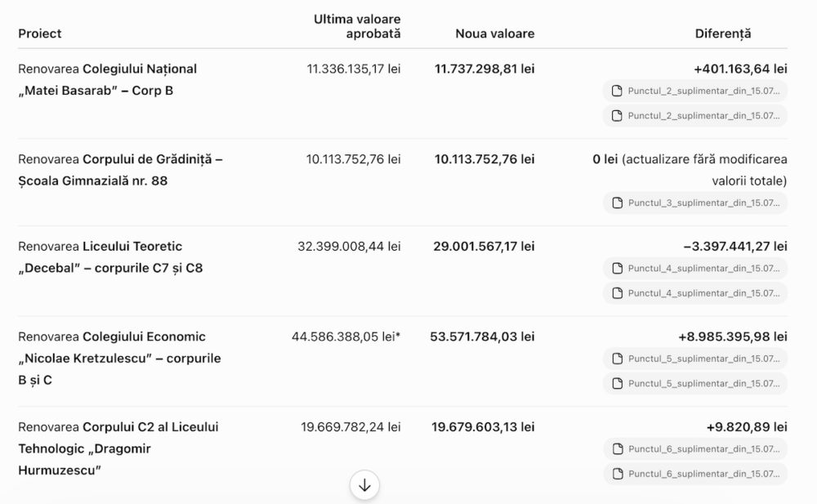Screen dimensions: 817x504
Task: Select the Liceului Teoretic Decebal project row
Action: coord(402,271)
